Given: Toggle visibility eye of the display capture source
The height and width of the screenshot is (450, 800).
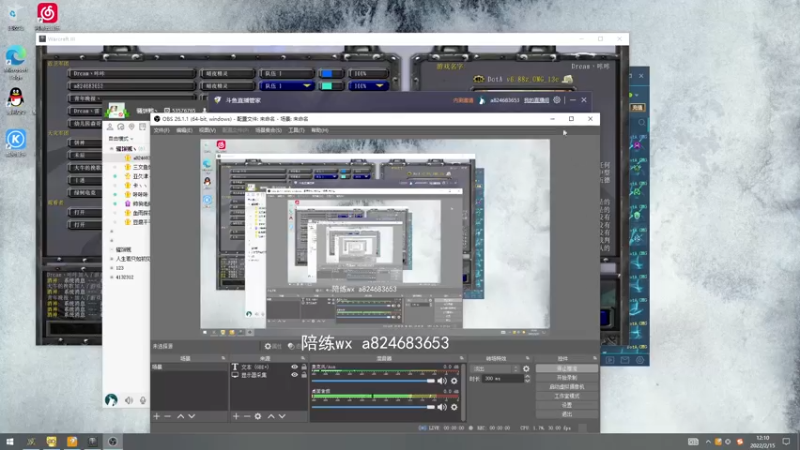Looking at the screenshot, I should 294,374.
